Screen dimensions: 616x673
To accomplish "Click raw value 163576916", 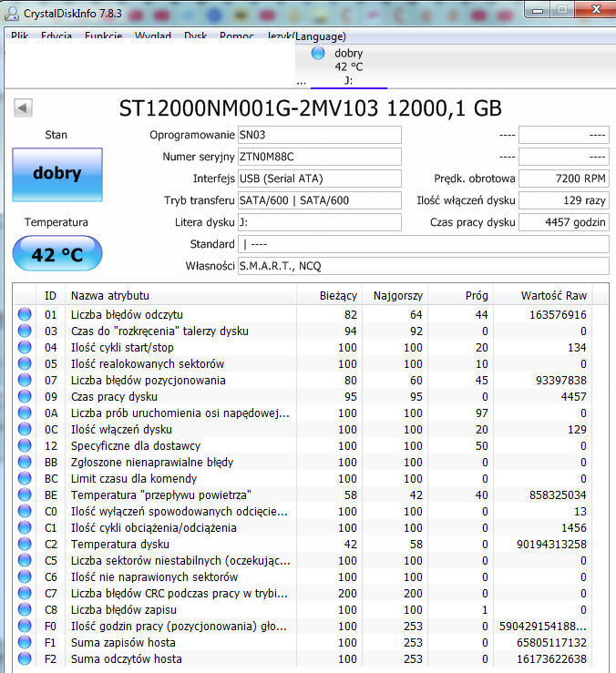I will (558, 314).
